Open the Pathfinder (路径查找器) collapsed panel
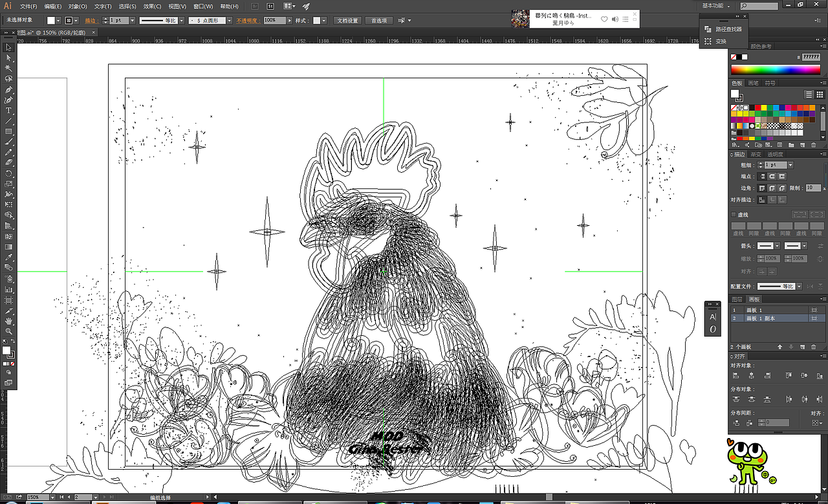The image size is (828, 504). tap(724, 29)
